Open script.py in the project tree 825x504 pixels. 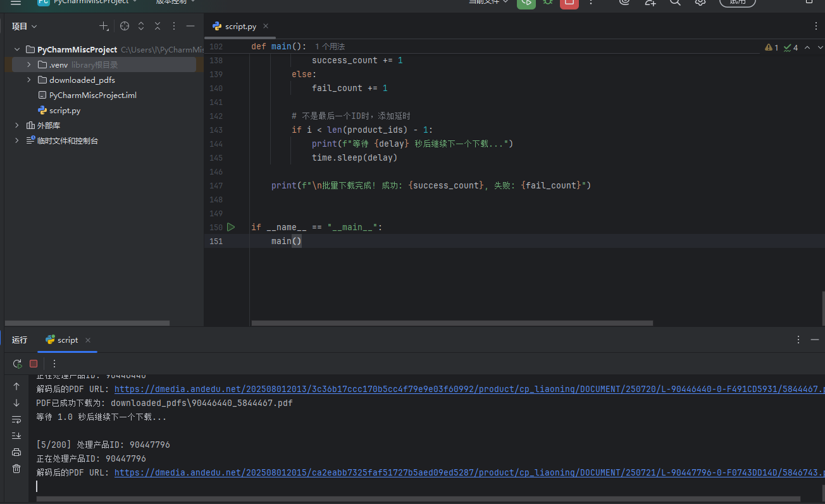point(65,110)
